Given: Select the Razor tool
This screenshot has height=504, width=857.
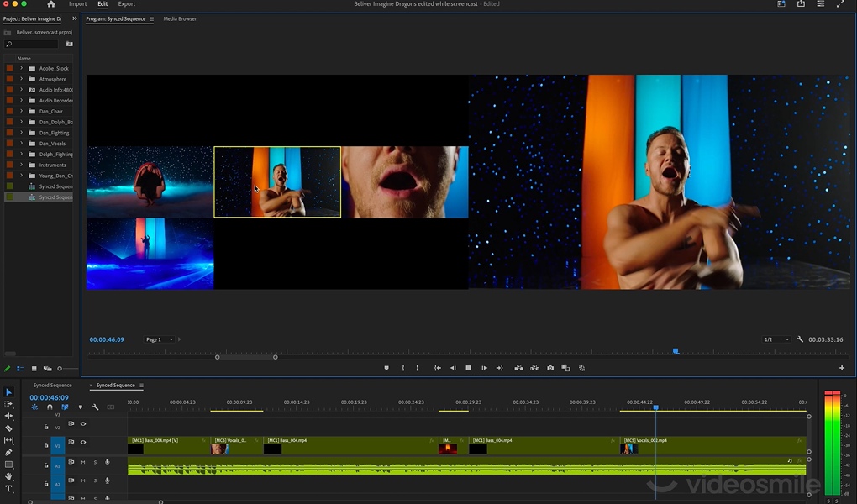Looking at the screenshot, I should coord(8,428).
